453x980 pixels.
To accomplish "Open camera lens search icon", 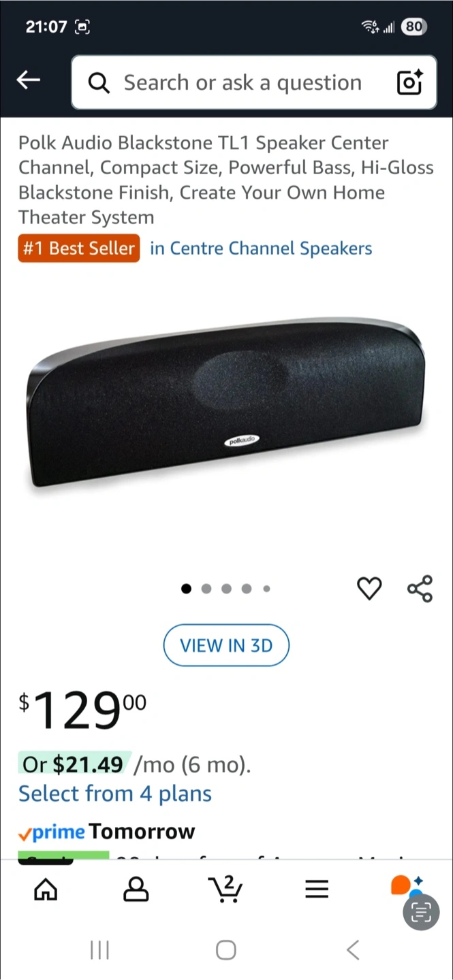I will (x=409, y=82).
